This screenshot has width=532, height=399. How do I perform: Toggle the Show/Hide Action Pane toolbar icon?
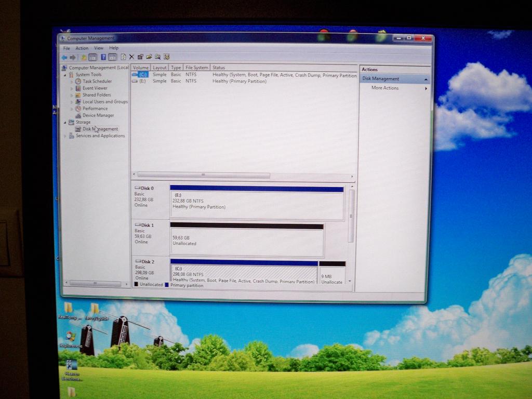pos(113,57)
